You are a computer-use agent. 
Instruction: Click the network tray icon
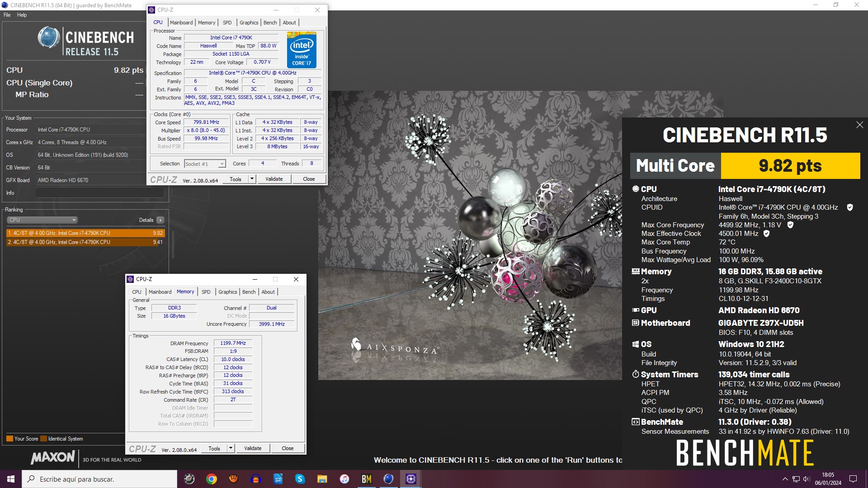(796, 479)
